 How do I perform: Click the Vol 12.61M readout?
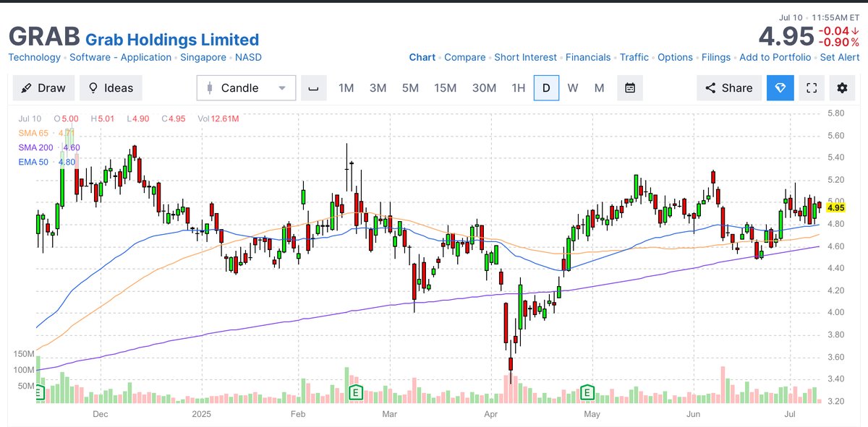tap(218, 118)
